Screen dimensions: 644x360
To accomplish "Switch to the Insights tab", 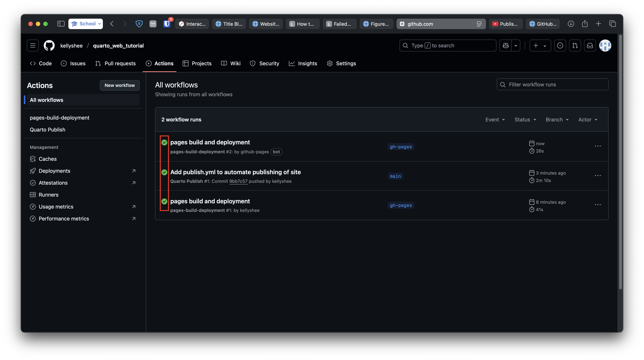I will 303,64.
